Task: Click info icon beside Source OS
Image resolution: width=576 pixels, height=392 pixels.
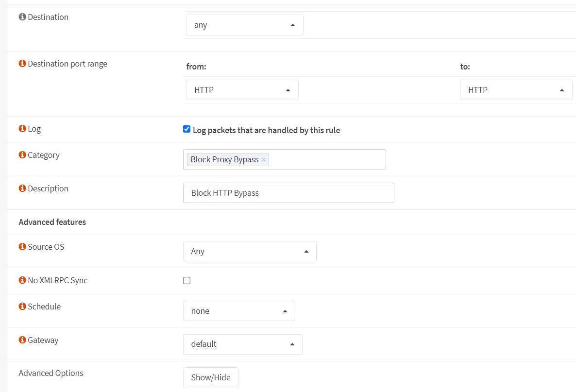Action: point(22,247)
